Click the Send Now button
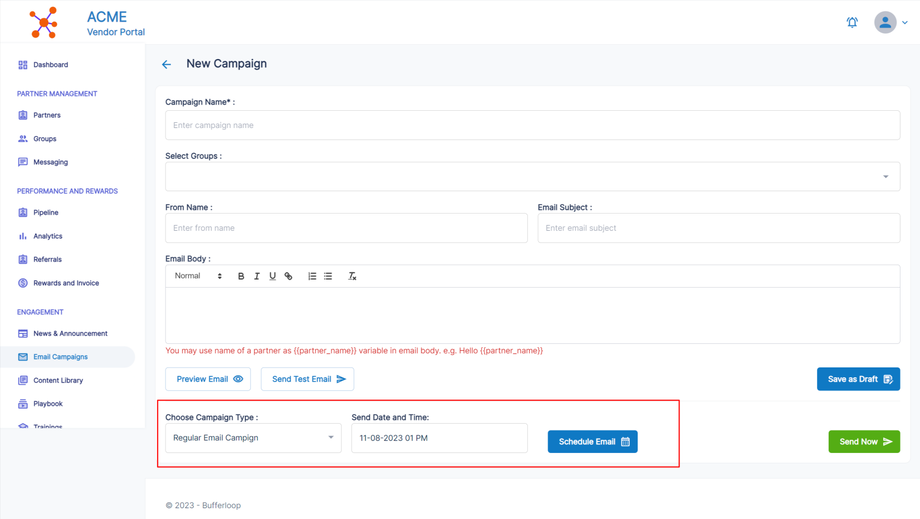Viewport: 920px width, 519px height. (x=864, y=442)
